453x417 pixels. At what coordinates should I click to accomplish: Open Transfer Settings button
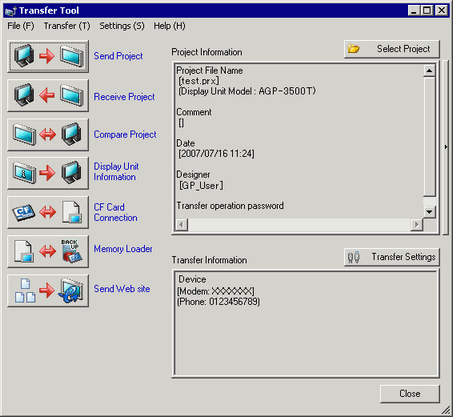(392, 257)
